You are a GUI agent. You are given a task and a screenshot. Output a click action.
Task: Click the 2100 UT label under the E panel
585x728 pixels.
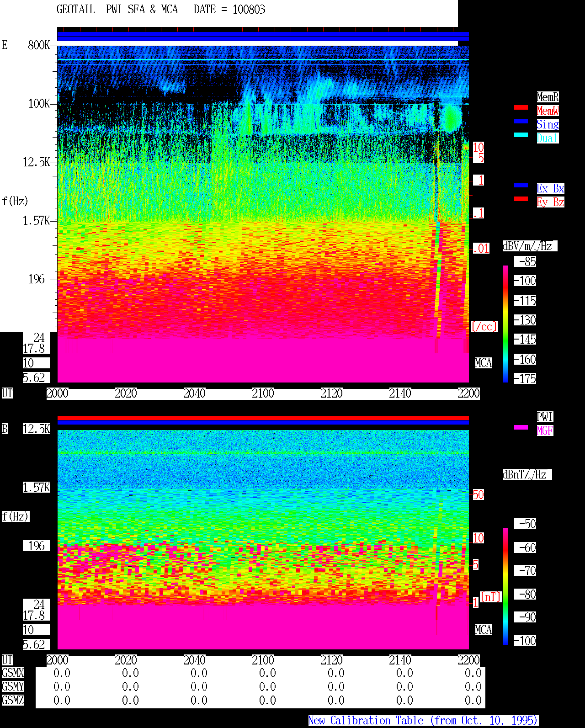coord(263,393)
